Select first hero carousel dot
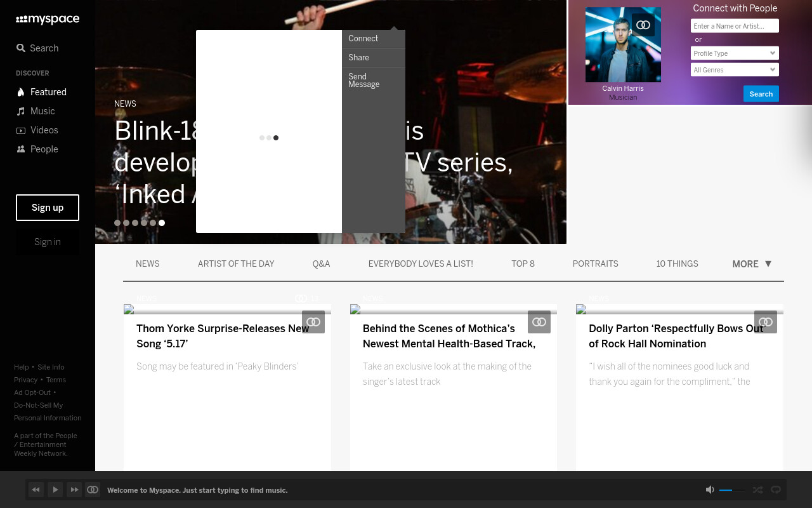This screenshot has width=812, height=508. click(117, 223)
